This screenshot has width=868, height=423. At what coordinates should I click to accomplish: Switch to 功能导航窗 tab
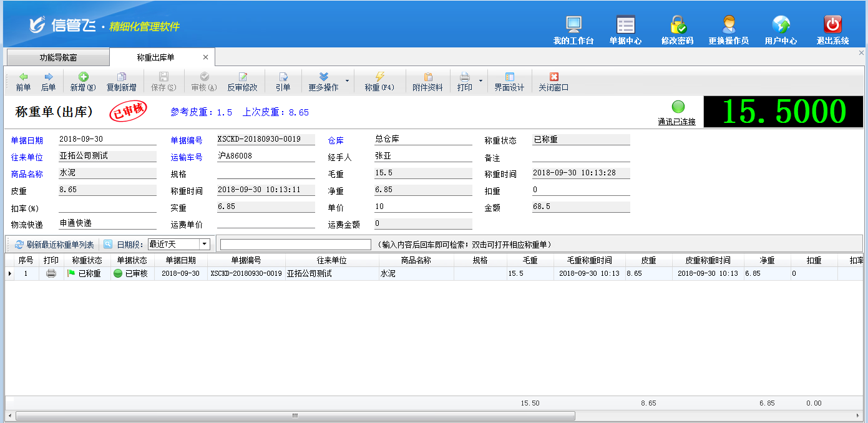point(58,57)
